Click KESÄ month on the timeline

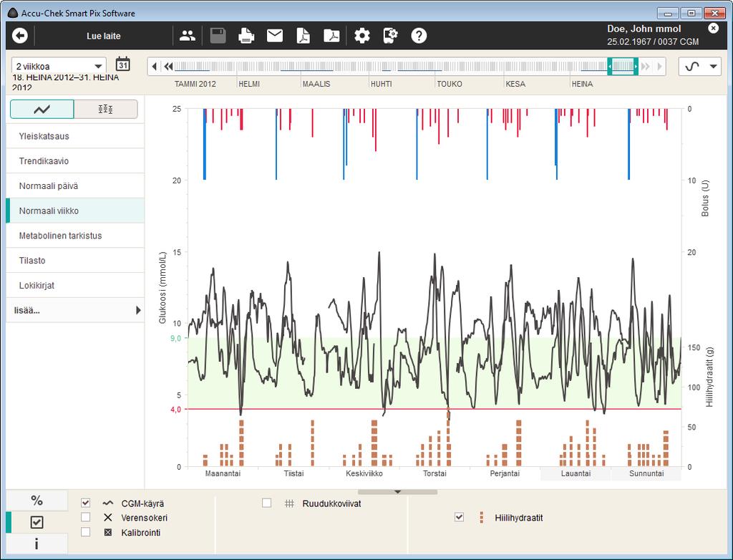(515, 85)
